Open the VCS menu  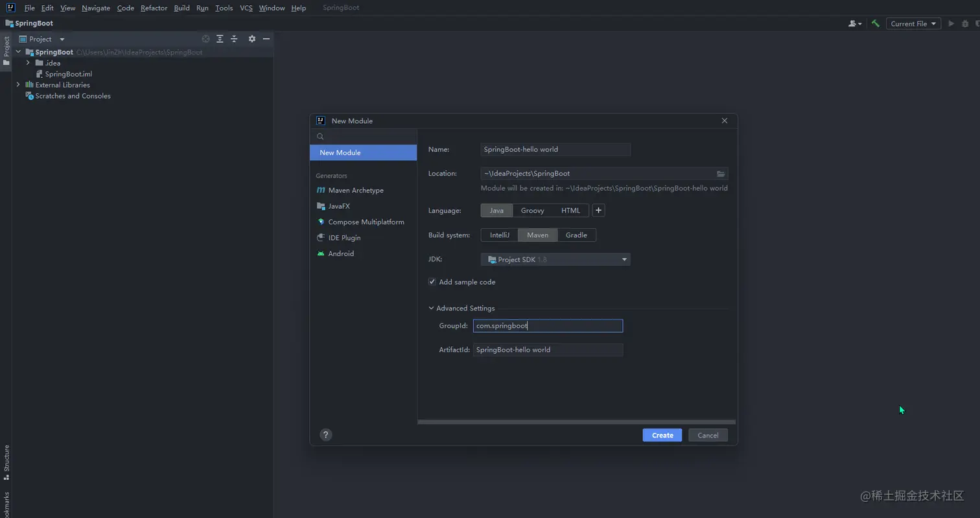[x=246, y=8]
